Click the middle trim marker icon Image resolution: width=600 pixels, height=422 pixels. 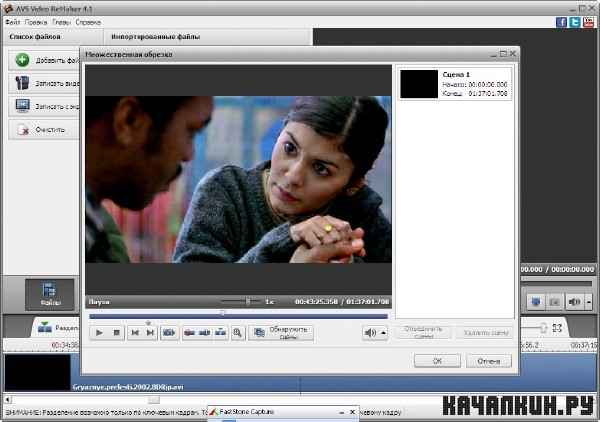tap(205, 332)
